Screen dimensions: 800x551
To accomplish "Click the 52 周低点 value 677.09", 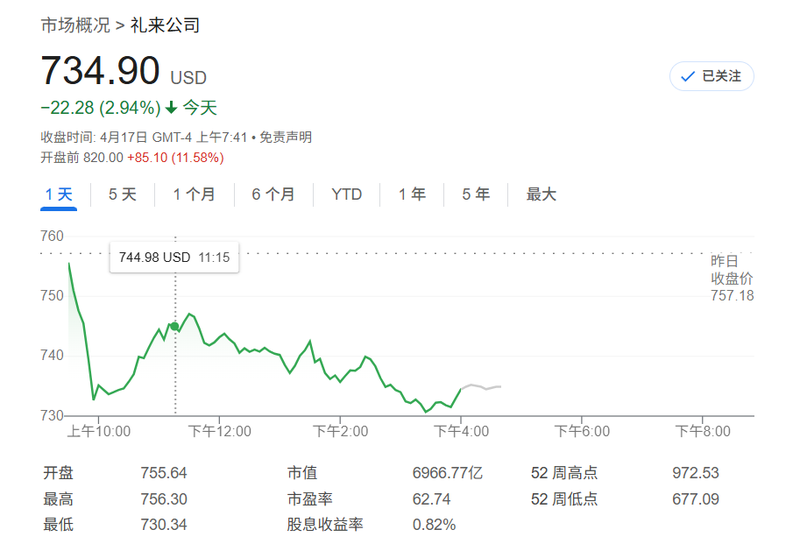I will click(x=695, y=499).
